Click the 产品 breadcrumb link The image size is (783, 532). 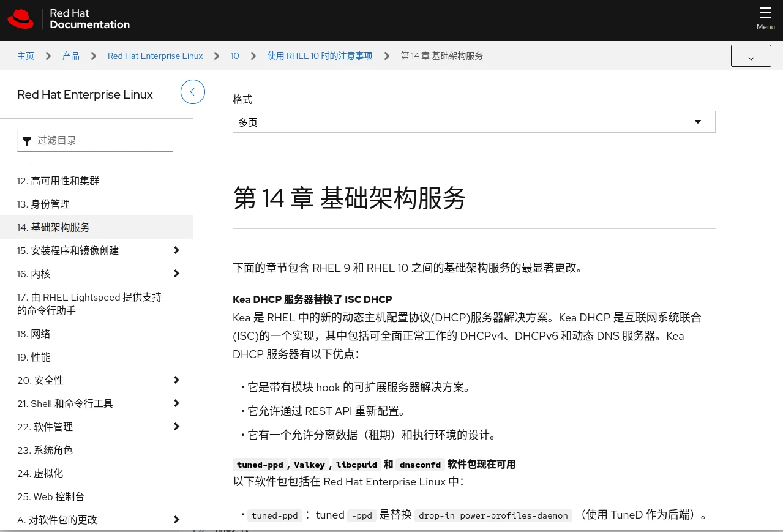click(x=70, y=56)
